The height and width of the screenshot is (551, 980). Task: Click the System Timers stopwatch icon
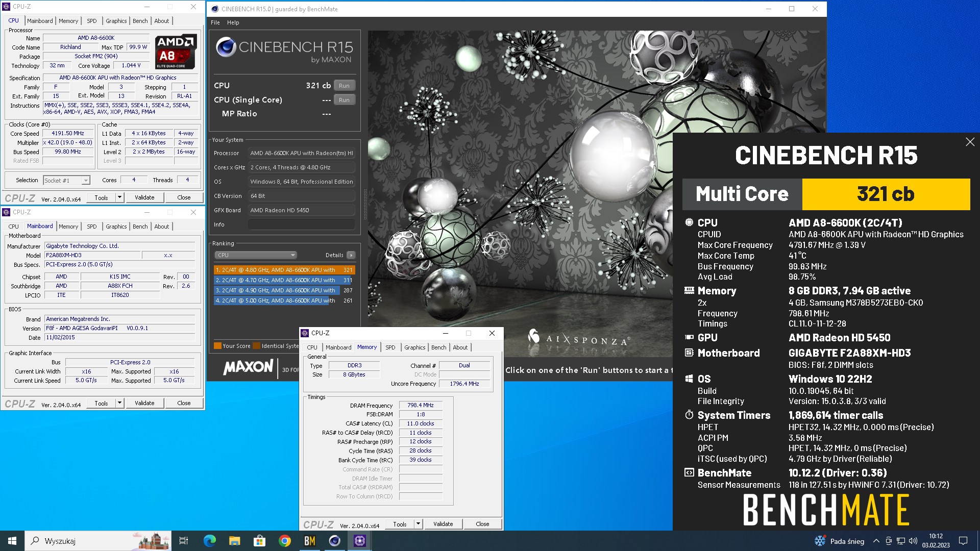click(689, 415)
